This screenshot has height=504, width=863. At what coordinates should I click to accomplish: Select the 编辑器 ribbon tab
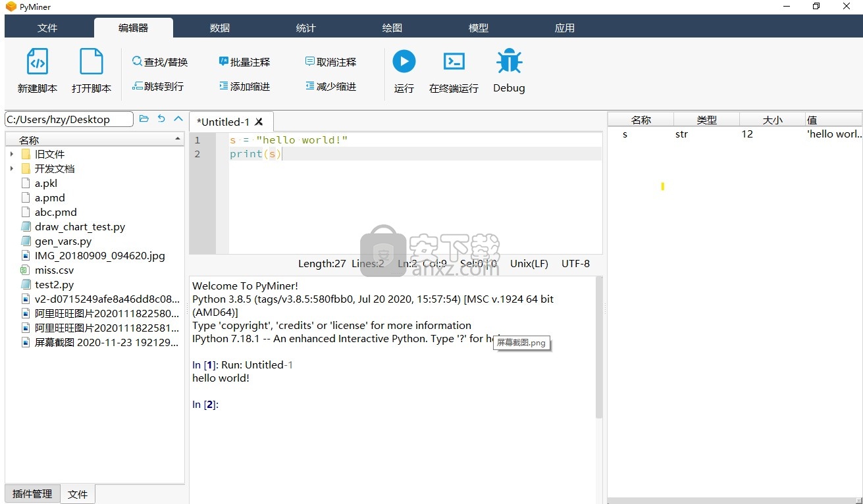(x=134, y=28)
